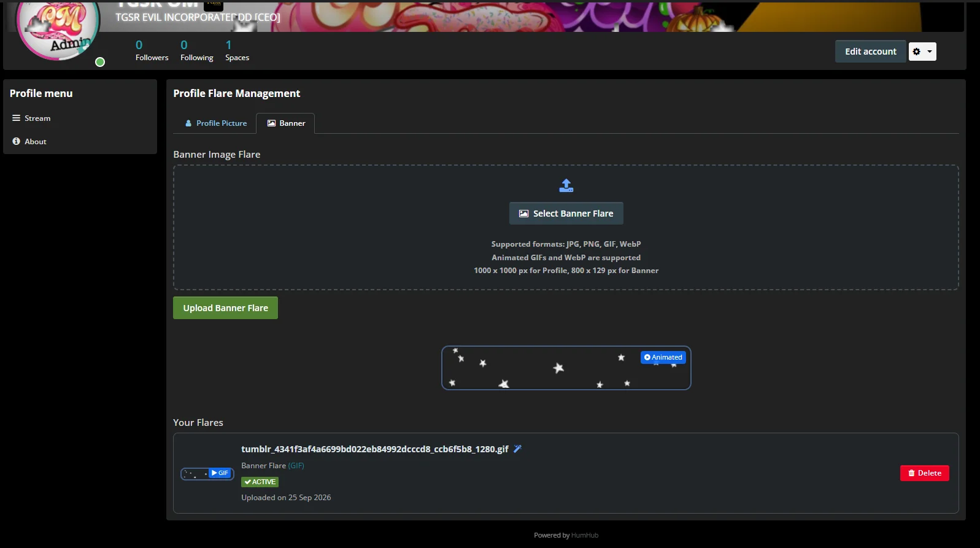Open the HumHub link in footer
The image size is (980, 548).
(585, 535)
